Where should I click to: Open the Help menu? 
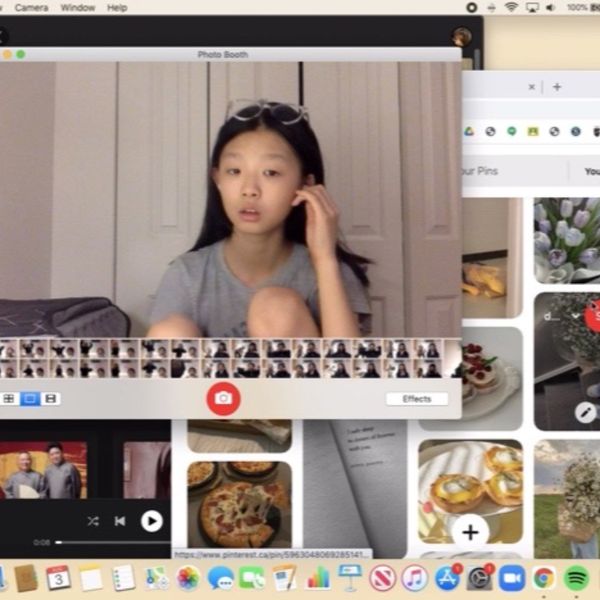pyautogui.click(x=117, y=7)
